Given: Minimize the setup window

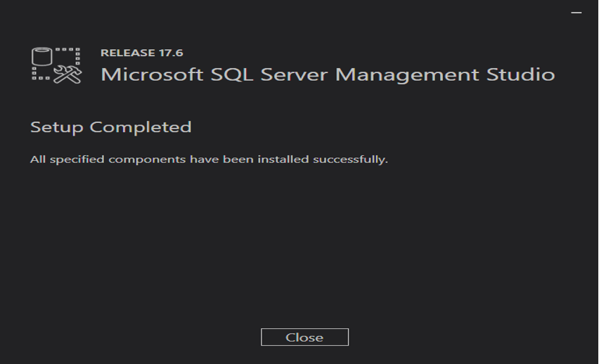Looking at the screenshot, I should tap(578, 11).
